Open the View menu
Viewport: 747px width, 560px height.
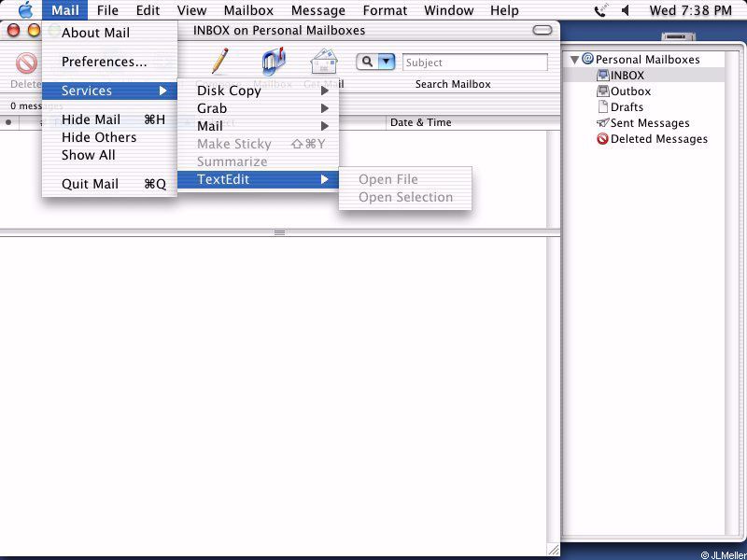pos(192,10)
